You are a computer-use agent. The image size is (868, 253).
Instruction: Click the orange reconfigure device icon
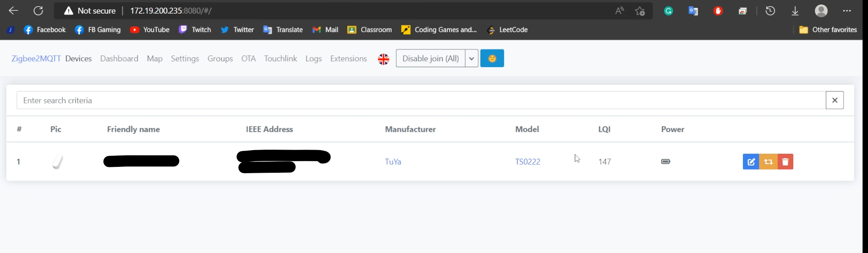(x=768, y=162)
